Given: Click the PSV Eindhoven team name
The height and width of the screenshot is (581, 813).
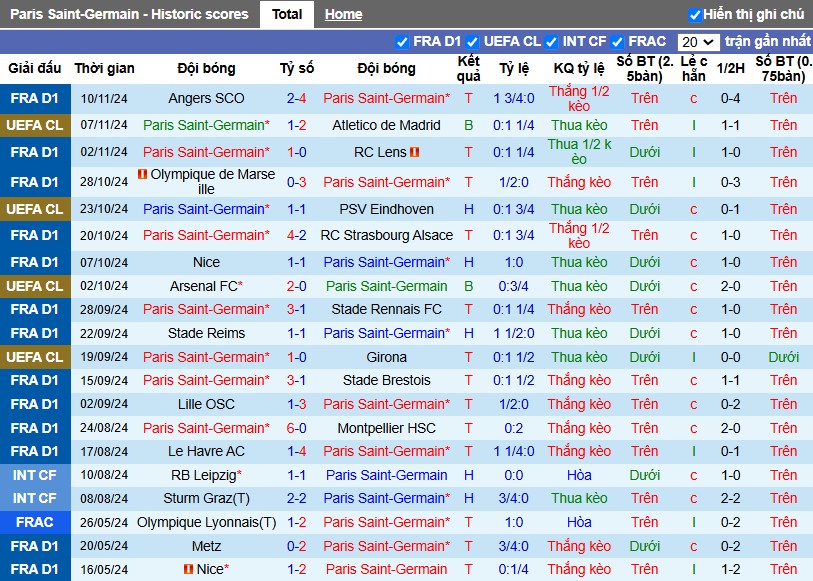Looking at the screenshot, I should pos(386,209).
